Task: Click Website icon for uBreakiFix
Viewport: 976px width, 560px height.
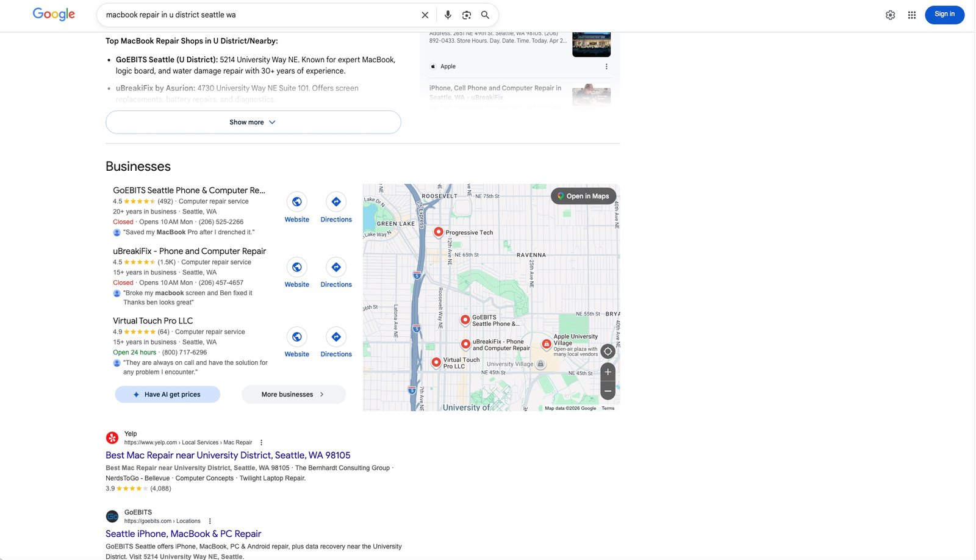Action: 296,267
